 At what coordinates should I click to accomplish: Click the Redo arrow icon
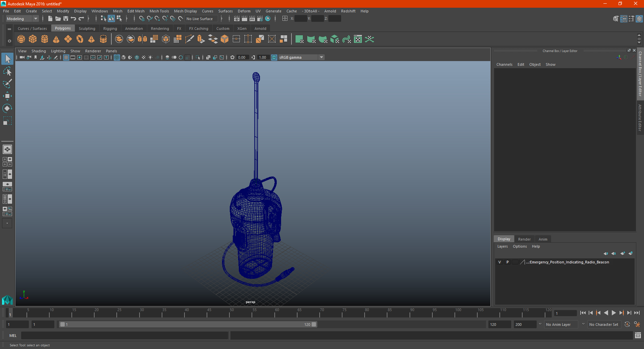81,19
